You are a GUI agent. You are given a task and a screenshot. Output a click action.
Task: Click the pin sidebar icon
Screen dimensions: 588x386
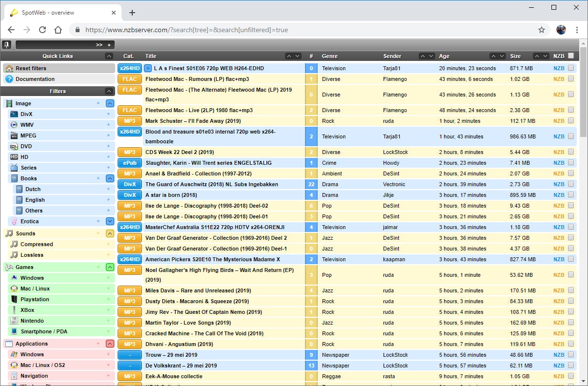coord(7,45)
